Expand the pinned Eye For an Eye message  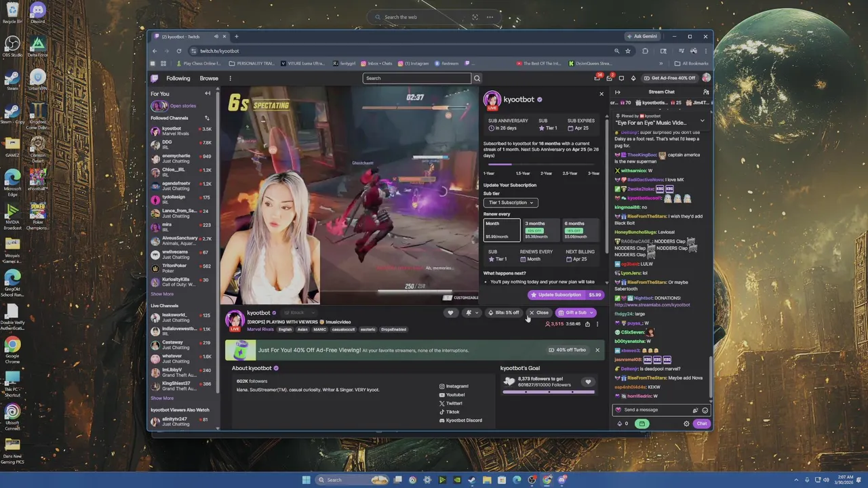[x=702, y=121]
